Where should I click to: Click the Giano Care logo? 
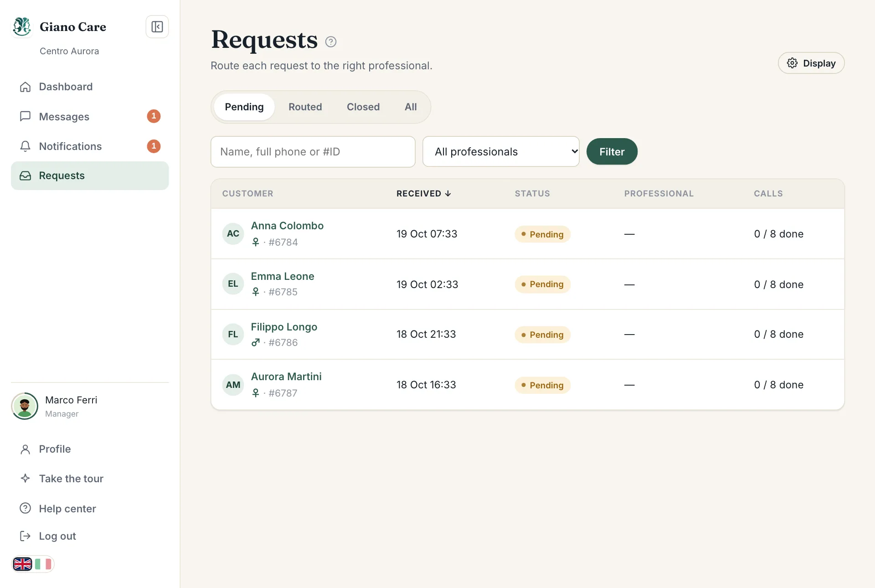[x=22, y=26]
